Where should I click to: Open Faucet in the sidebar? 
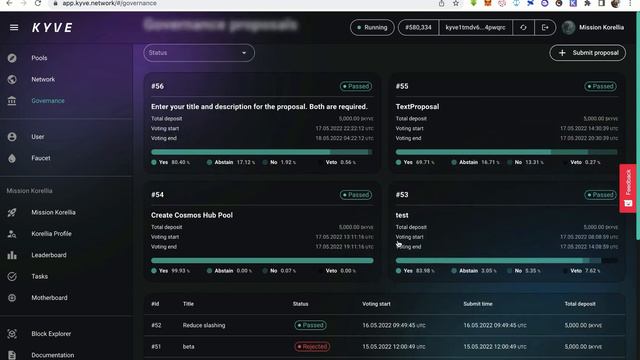[x=41, y=158]
